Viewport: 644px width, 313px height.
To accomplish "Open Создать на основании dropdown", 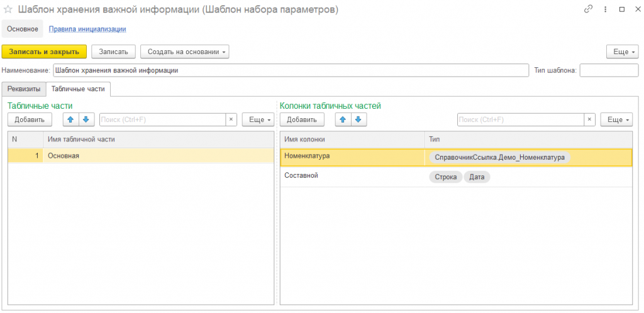I will [x=185, y=52].
